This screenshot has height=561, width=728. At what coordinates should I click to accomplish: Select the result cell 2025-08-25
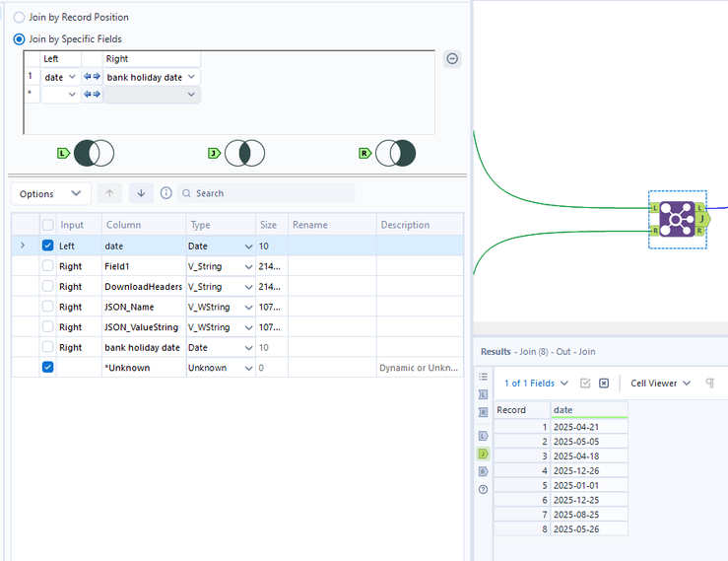(589, 515)
